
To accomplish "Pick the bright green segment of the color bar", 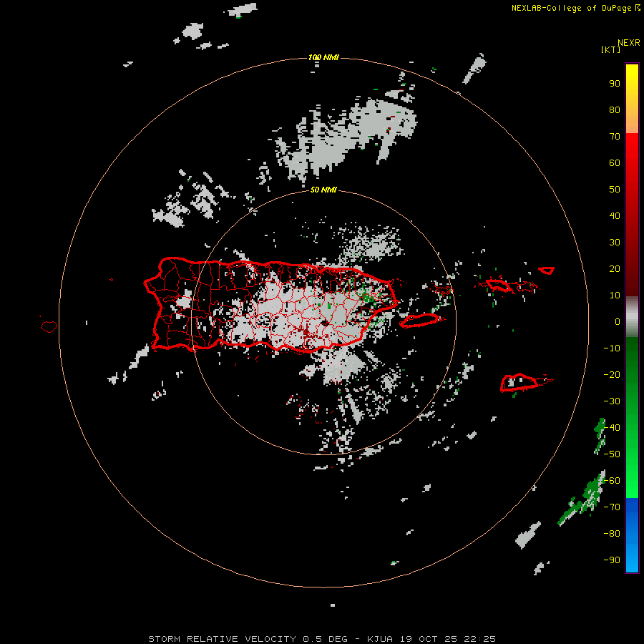I will click(632, 472).
